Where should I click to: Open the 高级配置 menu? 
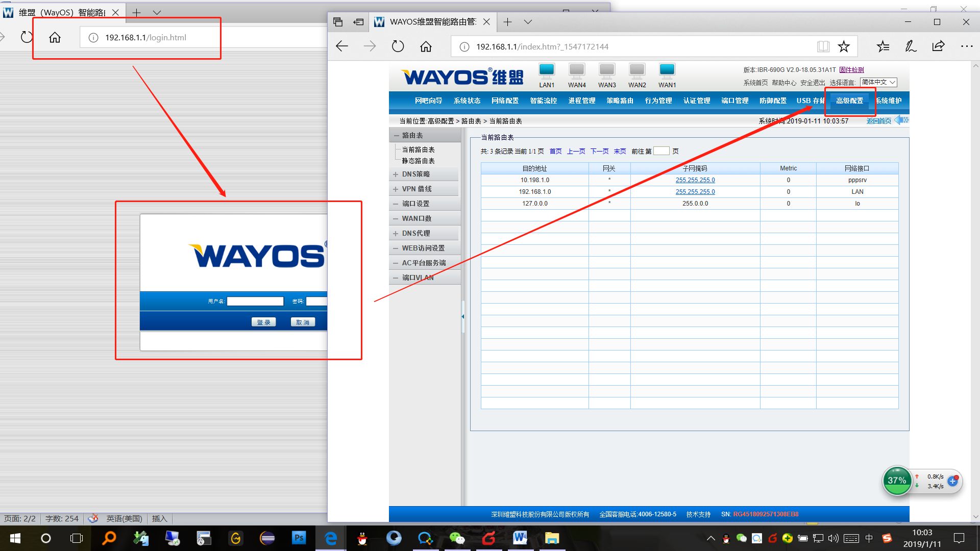[x=849, y=101]
